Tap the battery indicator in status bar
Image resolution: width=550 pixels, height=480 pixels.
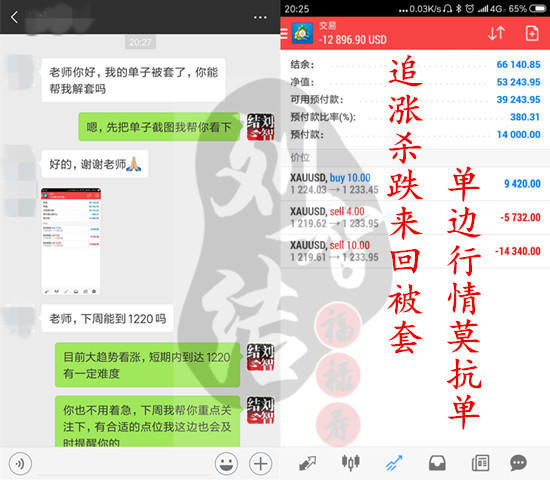pos(537,9)
